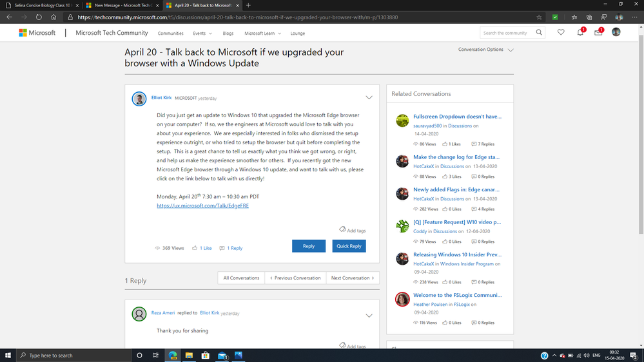Open the Collections icon in toolbar
The width and height of the screenshot is (644, 362).
589,17
